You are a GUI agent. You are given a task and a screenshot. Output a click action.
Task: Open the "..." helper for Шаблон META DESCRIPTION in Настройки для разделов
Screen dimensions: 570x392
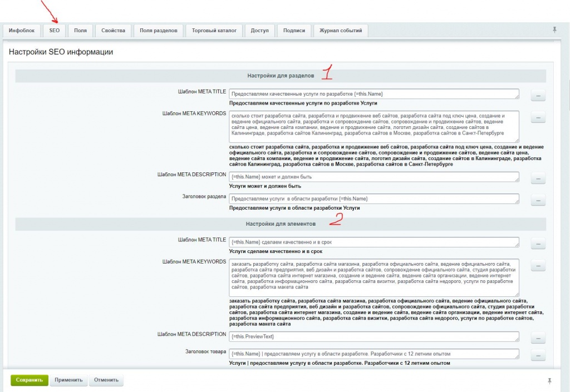click(x=538, y=179)
